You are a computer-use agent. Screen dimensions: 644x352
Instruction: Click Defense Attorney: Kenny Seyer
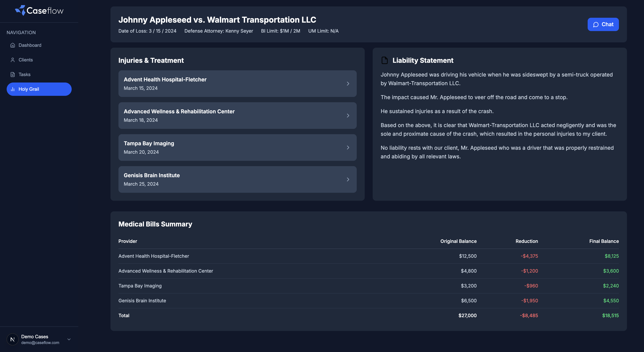tap(219, 31)
